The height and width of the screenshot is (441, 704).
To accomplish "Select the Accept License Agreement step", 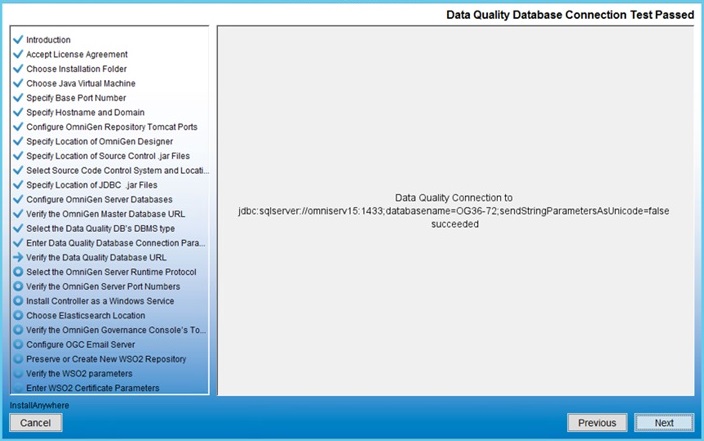I will point(77,54).
